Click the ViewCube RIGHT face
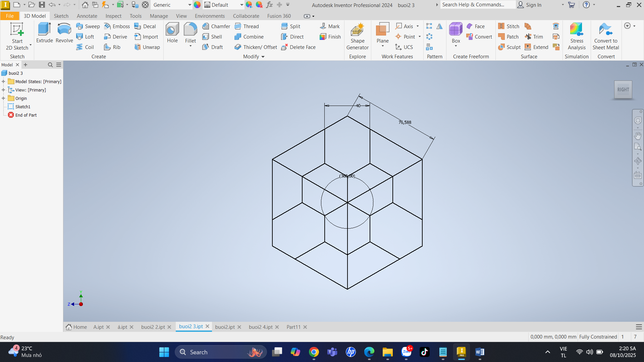This screenshot has width=644, height=362. pyautogui.click(x=623, y=89)
